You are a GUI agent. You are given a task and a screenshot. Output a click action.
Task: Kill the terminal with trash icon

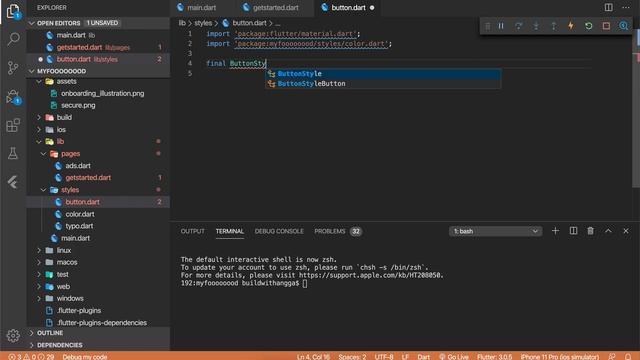(591, 231)
